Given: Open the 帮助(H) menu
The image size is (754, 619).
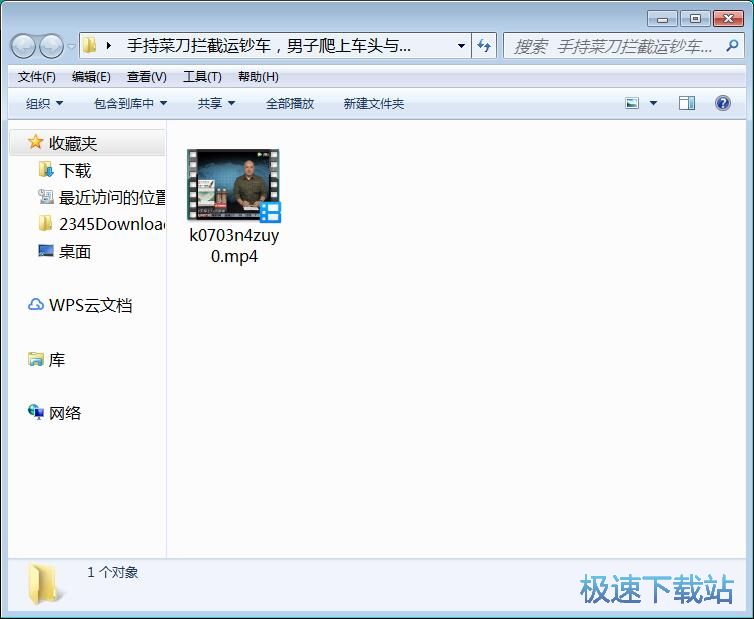Looking at the screenshot, I should click(258, 77).
